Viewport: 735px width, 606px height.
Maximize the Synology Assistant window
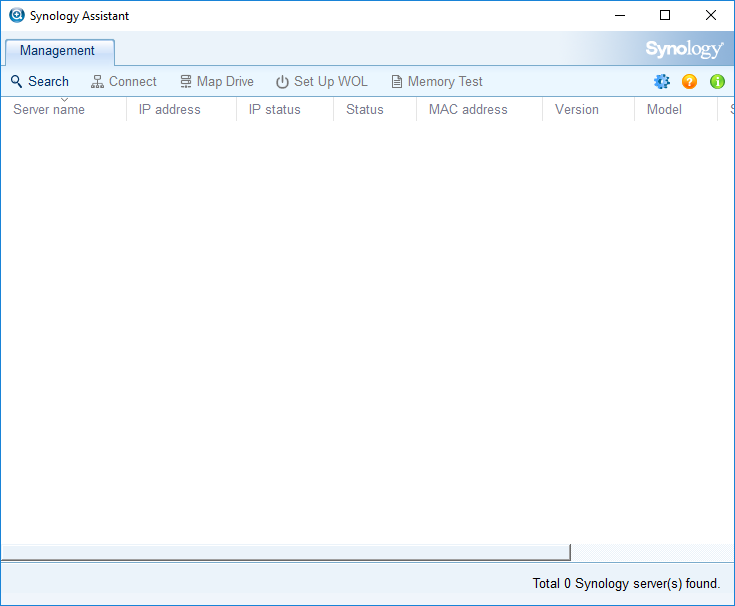[x=665, y=15]
